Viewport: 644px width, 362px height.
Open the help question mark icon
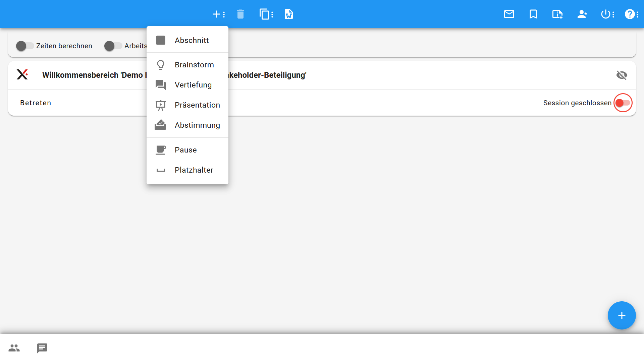click(629, 14)
